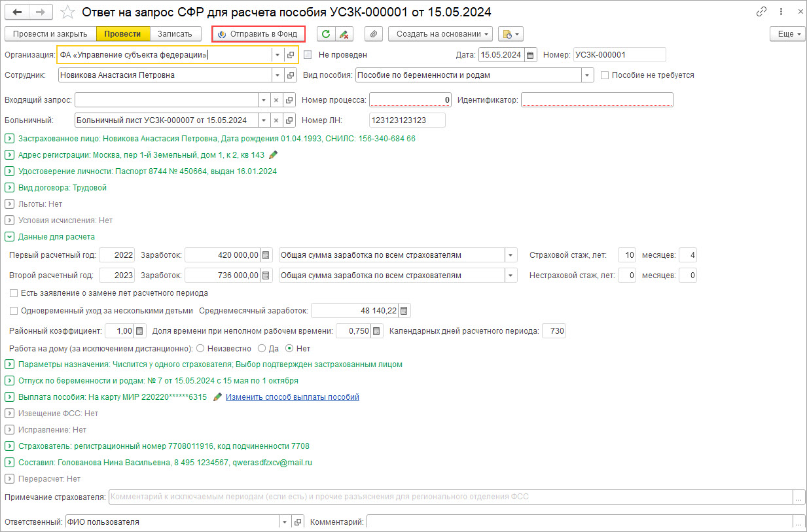The width and height of the screenshot is (807, 532).
Task: Open the Ответственный dropdown list
Action: coord(285,522)
